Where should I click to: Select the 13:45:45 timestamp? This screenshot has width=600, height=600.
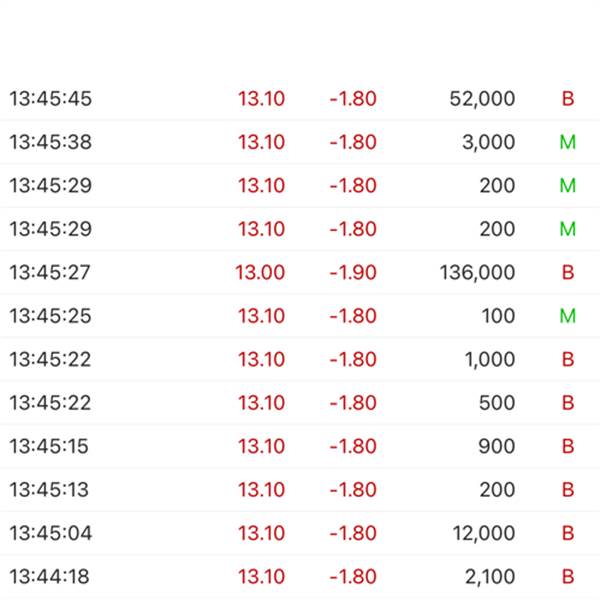pyautogui.click(x=51, y=99)
